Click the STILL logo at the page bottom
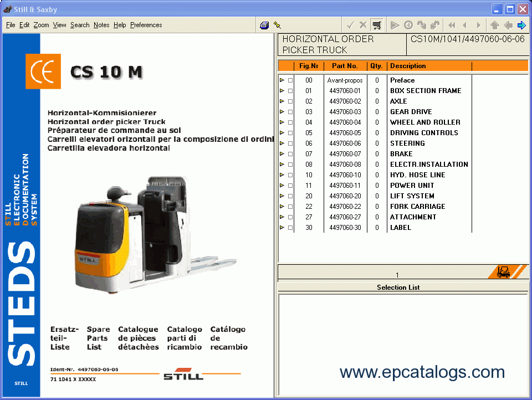The height and width of the screenshot is (400, 532). coord(183,374)
